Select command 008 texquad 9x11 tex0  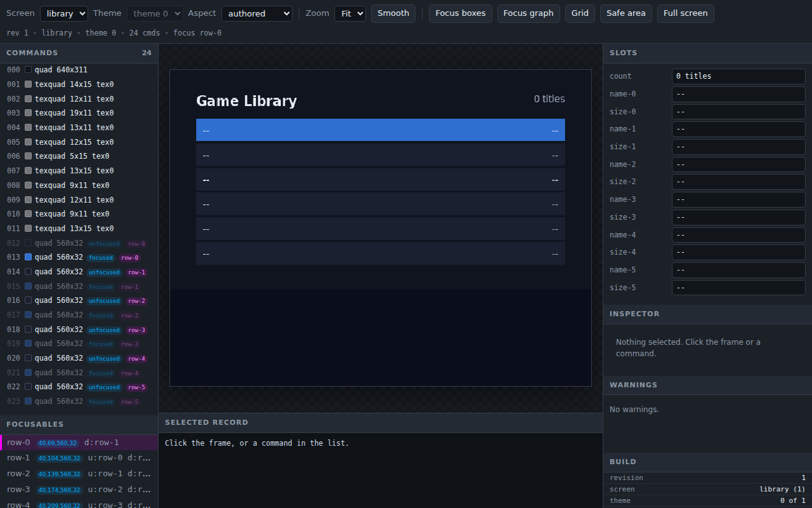click(79, 185)
